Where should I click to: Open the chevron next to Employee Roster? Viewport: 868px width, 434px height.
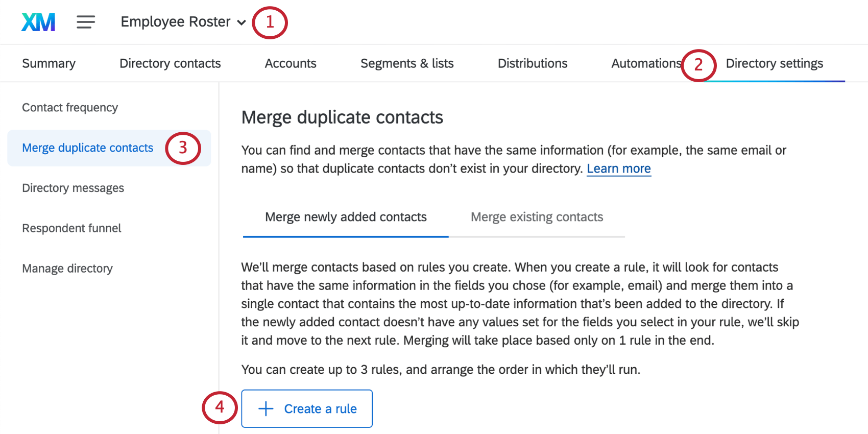[x=242, y=22]
